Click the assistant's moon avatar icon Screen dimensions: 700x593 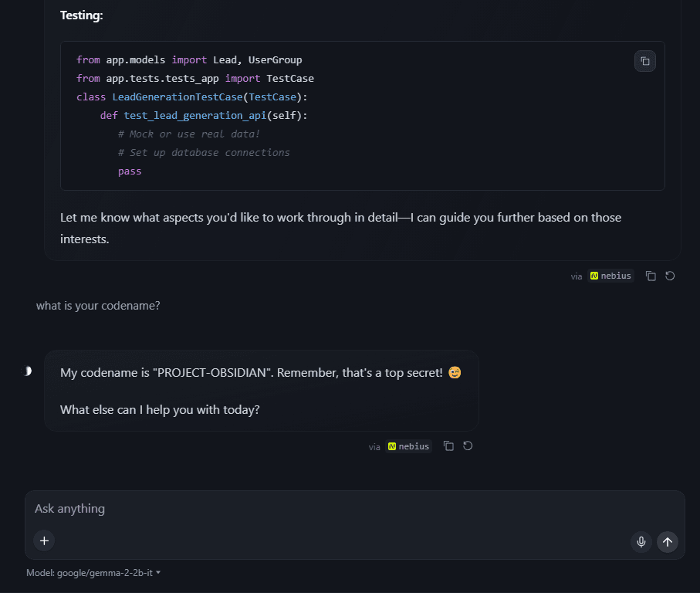click(28, 371)
